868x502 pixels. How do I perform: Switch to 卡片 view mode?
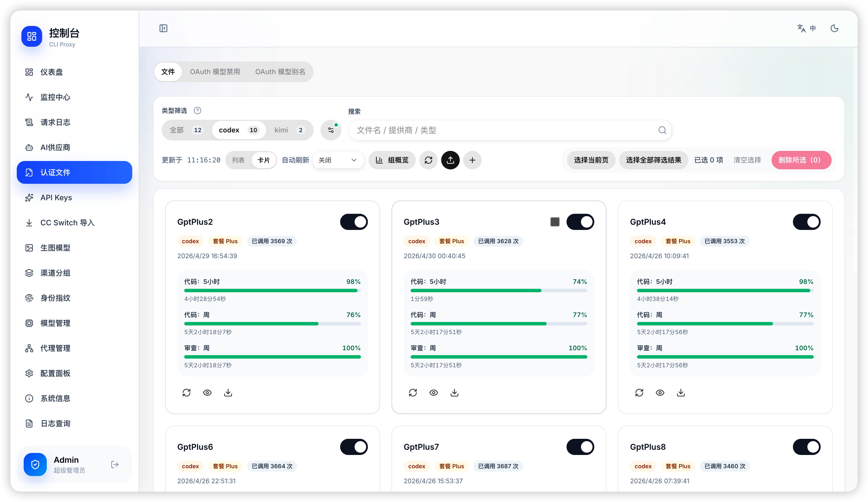click(264, 160)
